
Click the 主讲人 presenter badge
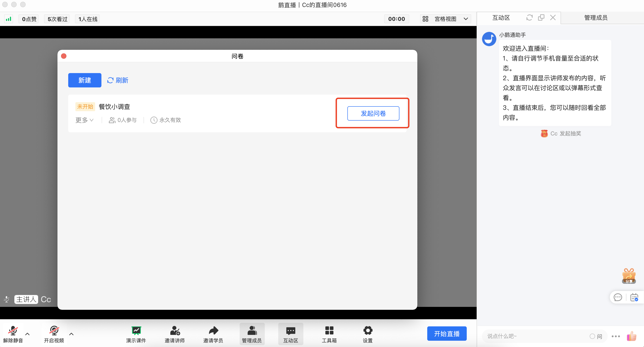(26, 299)
